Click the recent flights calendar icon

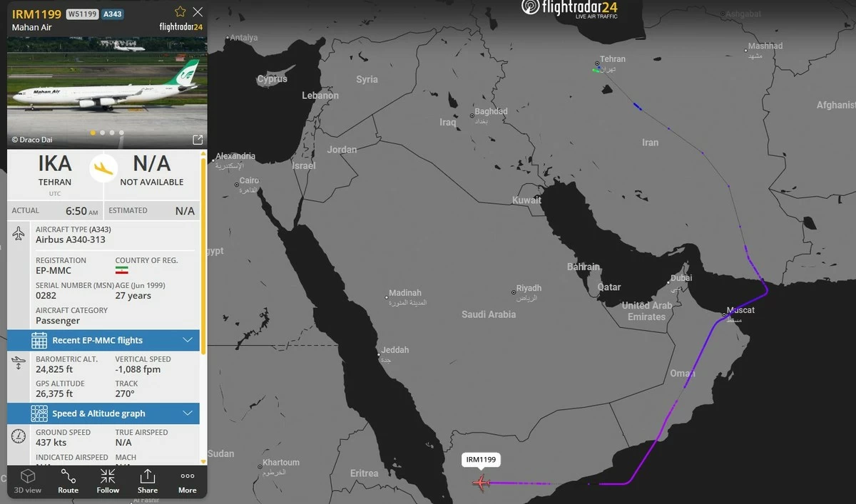click(x=39, y=340)
